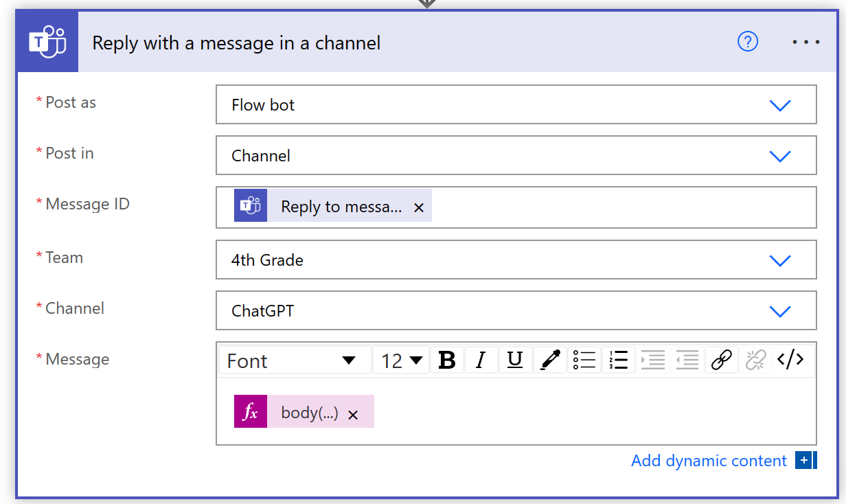The height and width of the screenshot is (504, 846).
Task: Insert a bulleted list
Action: [584, 360]
